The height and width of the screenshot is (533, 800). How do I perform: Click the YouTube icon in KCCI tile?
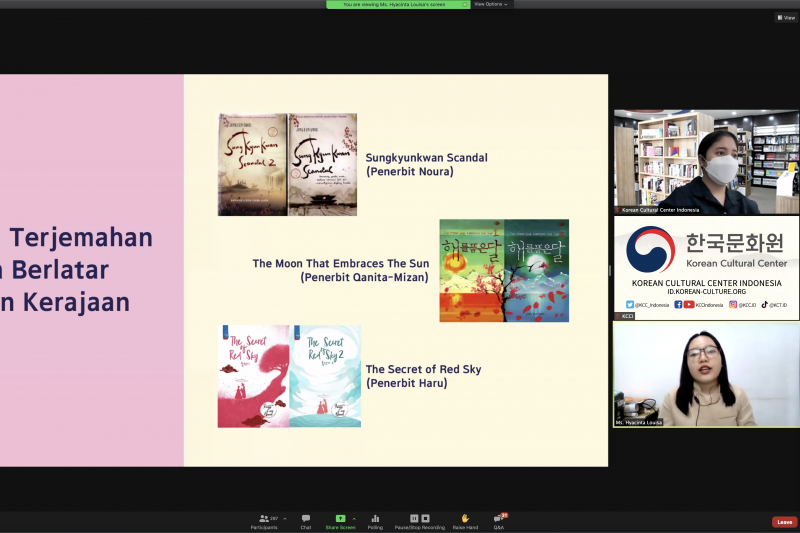(689, 304)
